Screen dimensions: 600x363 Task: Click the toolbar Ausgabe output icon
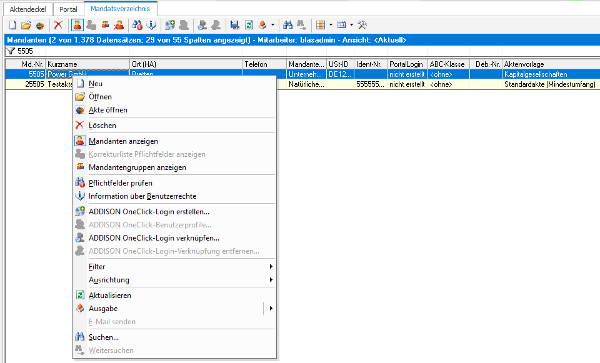(262, 25)
